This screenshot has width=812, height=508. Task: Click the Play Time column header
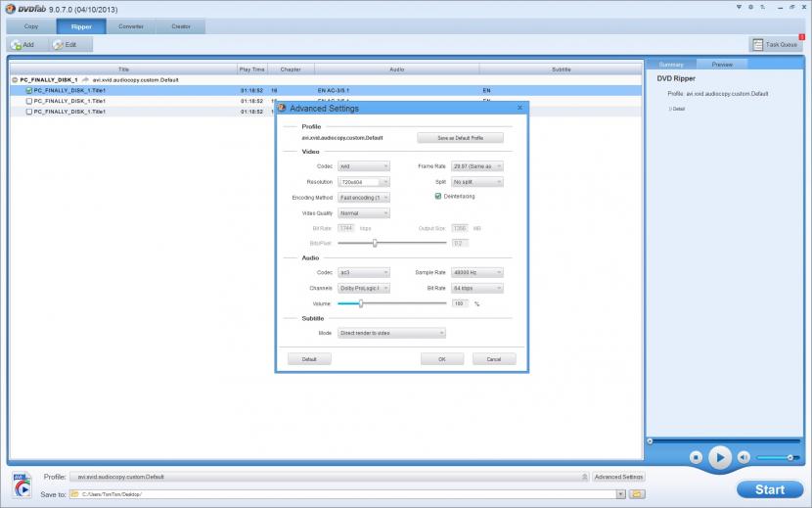[x=252, y=69]
